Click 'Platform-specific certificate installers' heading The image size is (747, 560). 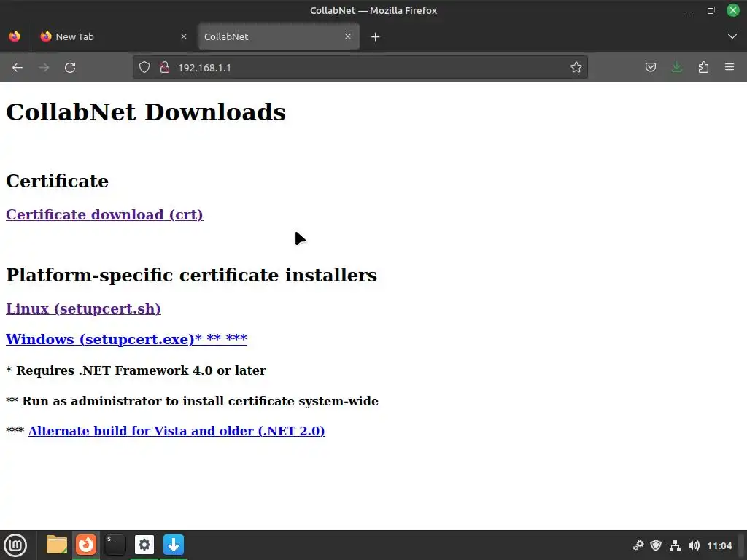click(x=192, y=275)
